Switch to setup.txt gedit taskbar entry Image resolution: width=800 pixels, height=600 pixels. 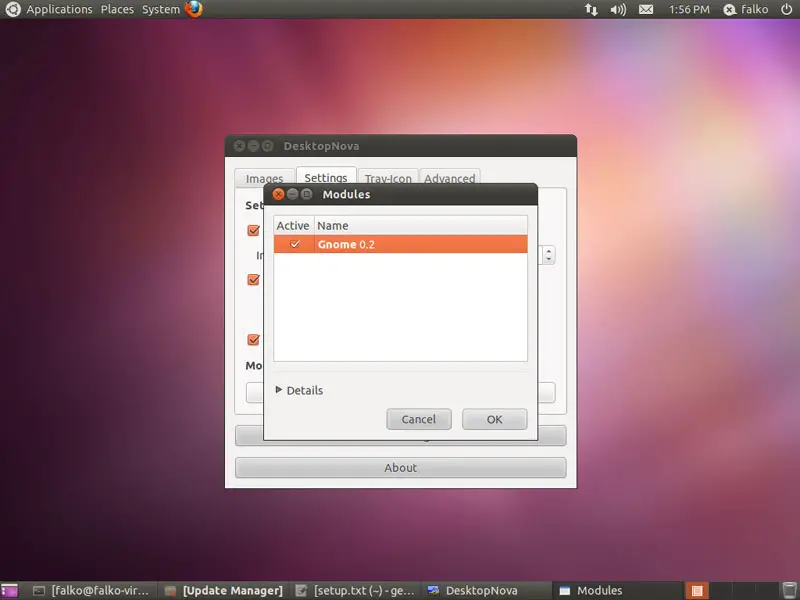(x=356, y=591)
